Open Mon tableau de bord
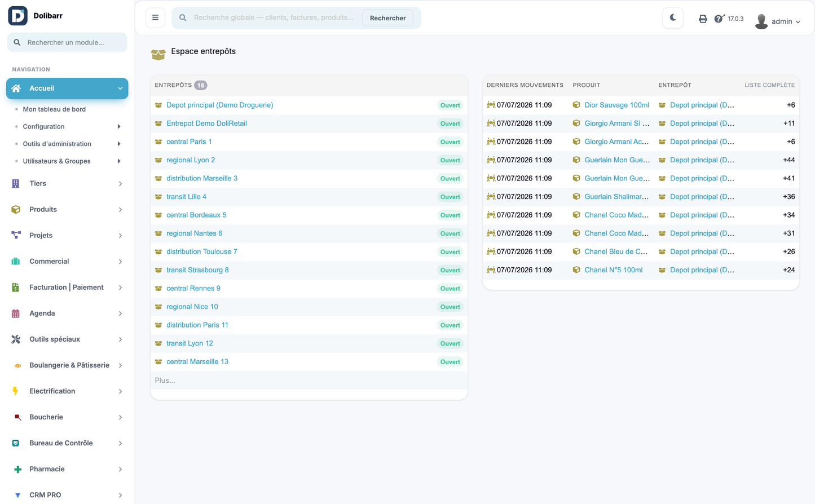This screenshot has height=504, width=815. 54,109
